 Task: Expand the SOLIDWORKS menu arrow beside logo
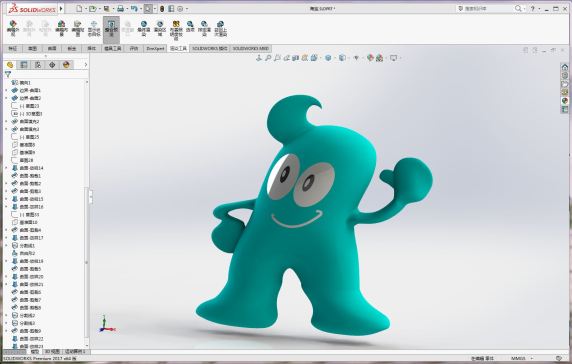[61, 8]
